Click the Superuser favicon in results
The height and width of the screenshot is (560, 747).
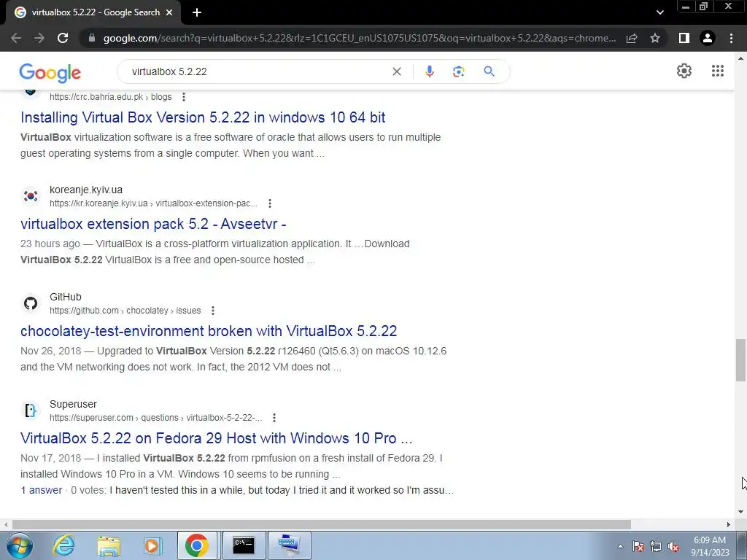(31, 410)
